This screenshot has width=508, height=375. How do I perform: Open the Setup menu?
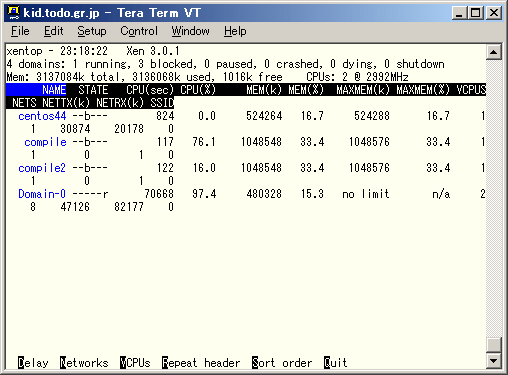(92, 31)
